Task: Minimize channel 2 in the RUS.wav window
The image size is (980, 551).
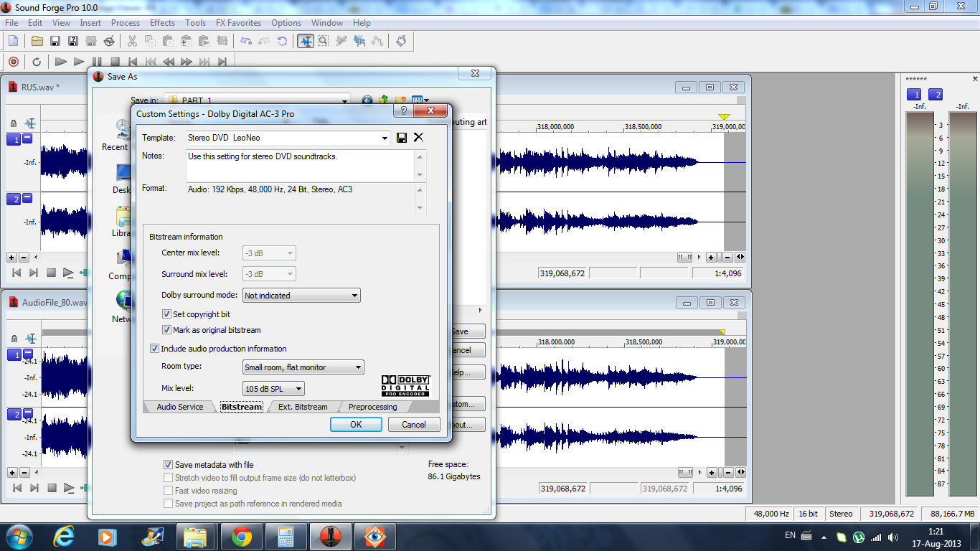Action: click(x=27, y=198)
